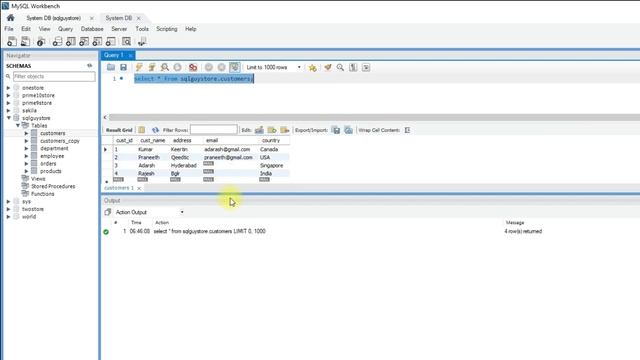Toggle the auto-commit mode button
Image resolution: width=640 pixels, height=360 pixels.
(x=234, y=67)
